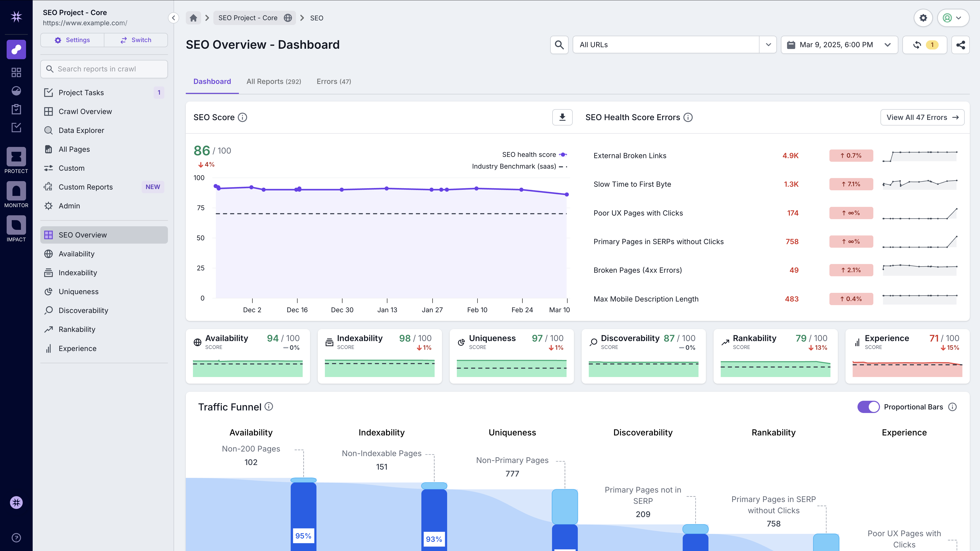Switch to the All Reports tab
980x551 pixels.
tap(274, 81)
